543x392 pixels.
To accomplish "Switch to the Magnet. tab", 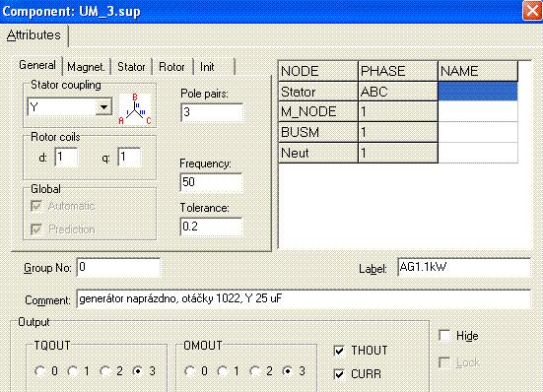I will point(86,67).
